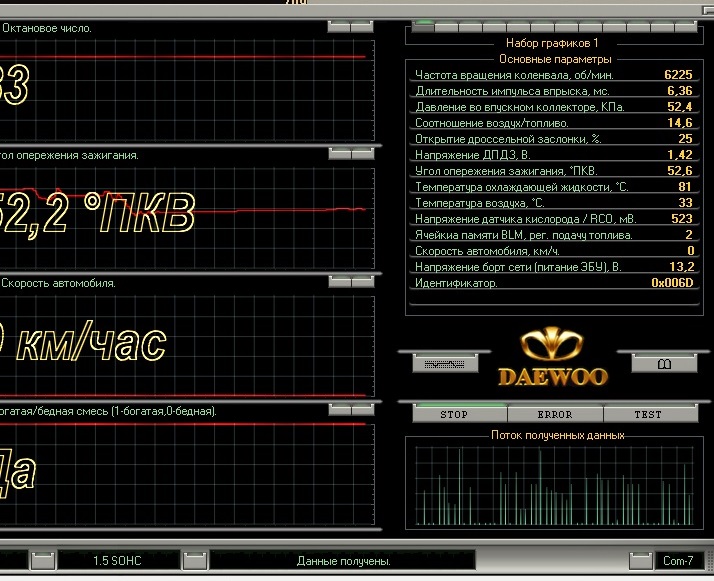The image size is (714, 581).
Task: Click right button on Скорость автомобиля graph
Action: 363,282
